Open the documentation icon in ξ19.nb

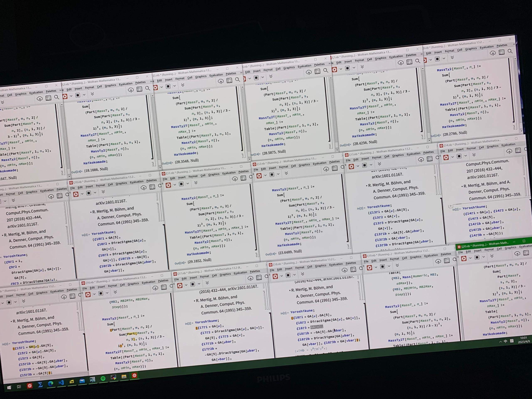(x=447, y=260)
